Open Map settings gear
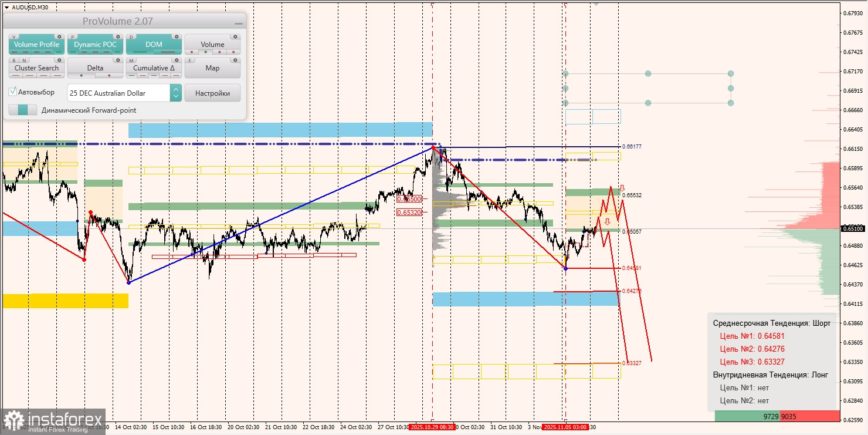The width and height of the screenshot is (868, 435). 236,60
